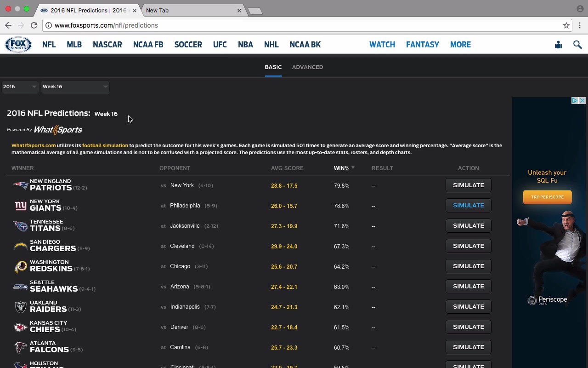Close the NFL Predictions tab
This screenshot has width=588, height=368.
[135, 10]
